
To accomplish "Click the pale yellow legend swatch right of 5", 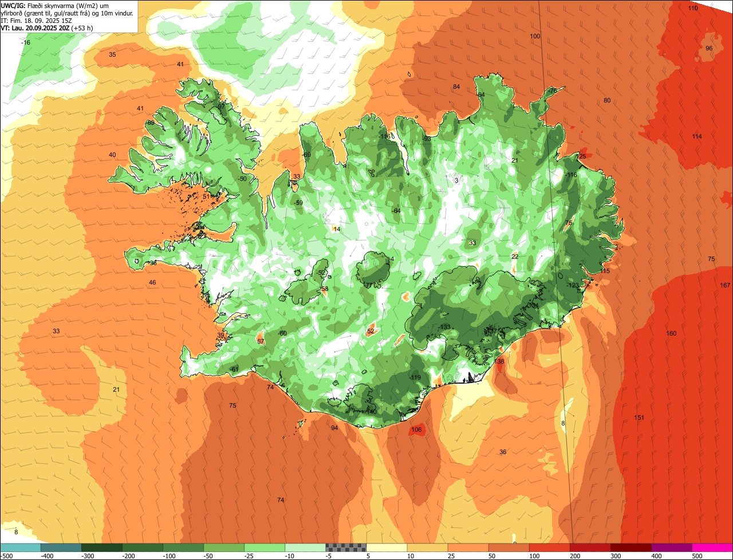I will 387,547.
